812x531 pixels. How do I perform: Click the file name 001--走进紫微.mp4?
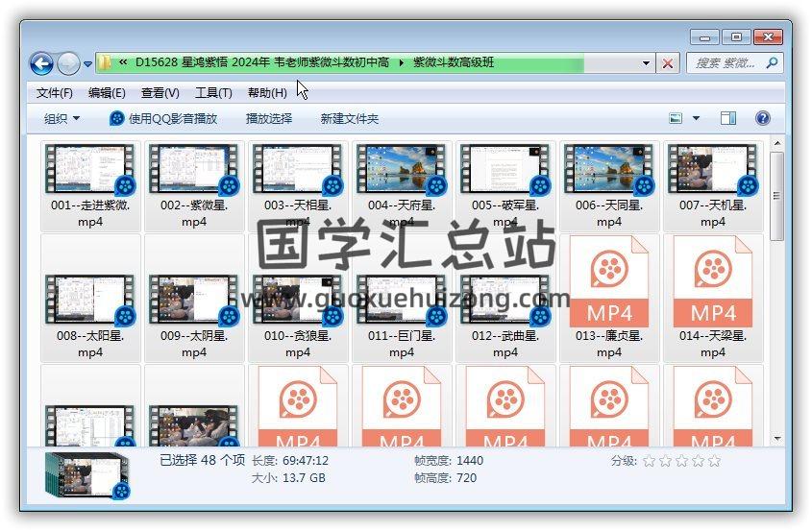(x=90, y=213)
